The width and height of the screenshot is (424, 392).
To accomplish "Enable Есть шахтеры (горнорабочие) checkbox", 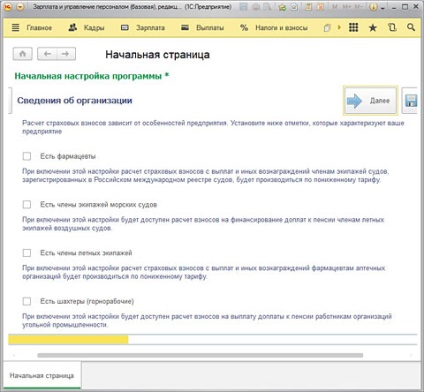I will click(27, 301).
